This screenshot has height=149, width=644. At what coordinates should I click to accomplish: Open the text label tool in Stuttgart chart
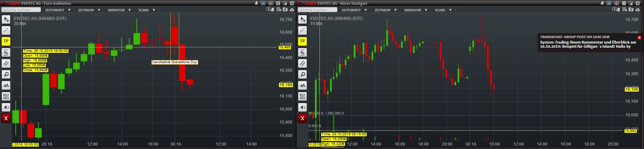click(302, 85)
